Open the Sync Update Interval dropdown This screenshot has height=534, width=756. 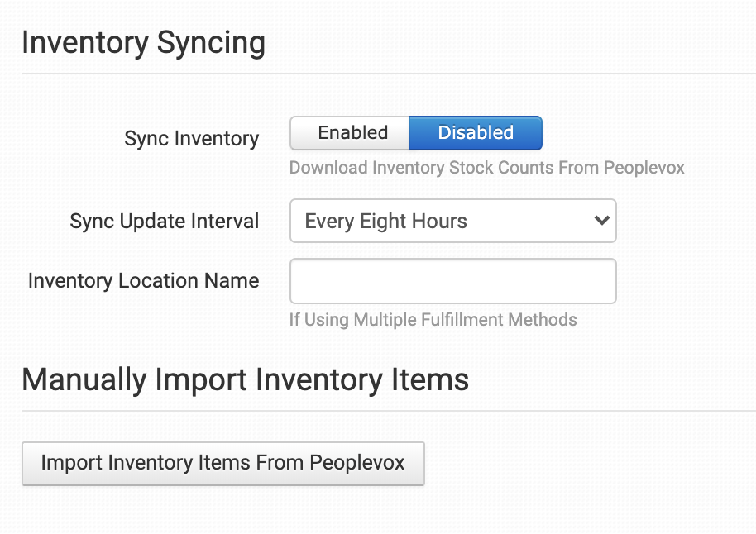pos(452,221)
